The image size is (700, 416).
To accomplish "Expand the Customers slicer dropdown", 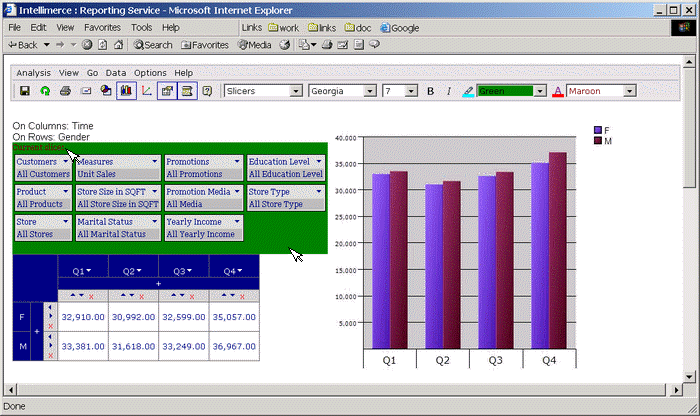I will click(x=66, y=161).
